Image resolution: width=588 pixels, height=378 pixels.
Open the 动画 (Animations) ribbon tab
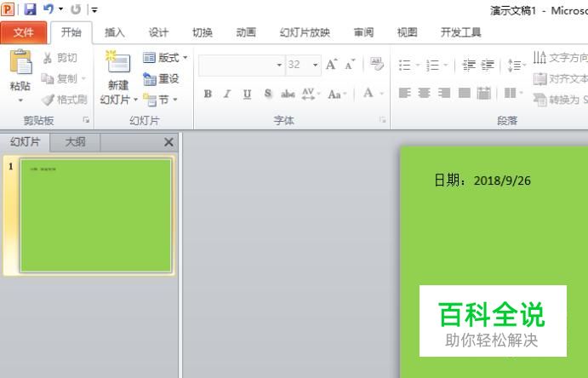pos(246,32)
